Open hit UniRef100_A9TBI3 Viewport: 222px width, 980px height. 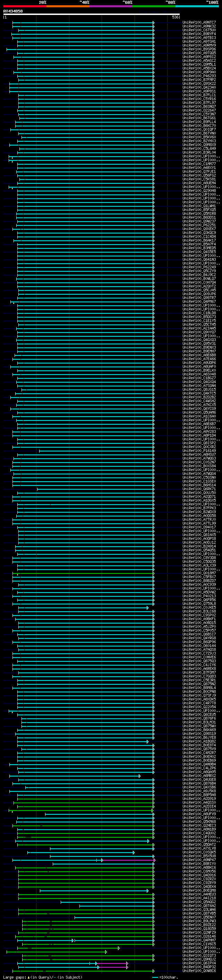tap(199, 38)
